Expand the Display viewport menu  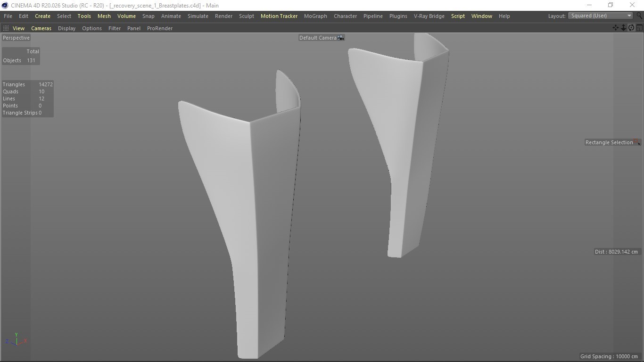(66, 28)
